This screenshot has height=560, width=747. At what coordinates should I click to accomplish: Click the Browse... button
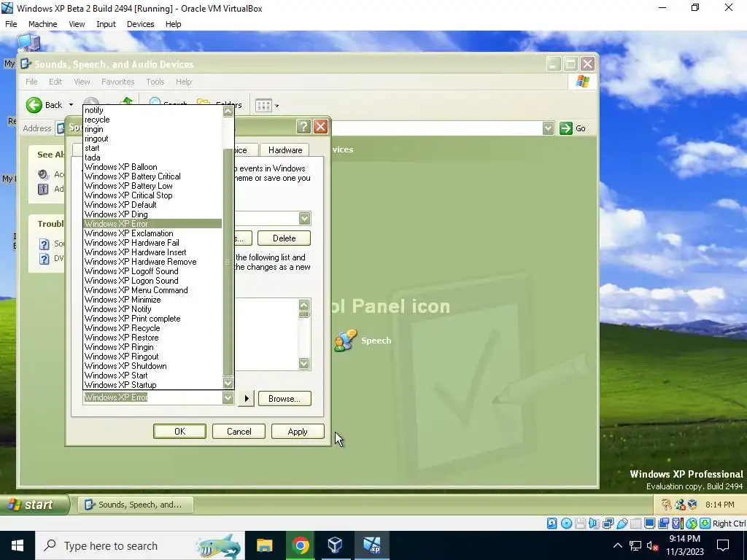click(285, 398)
